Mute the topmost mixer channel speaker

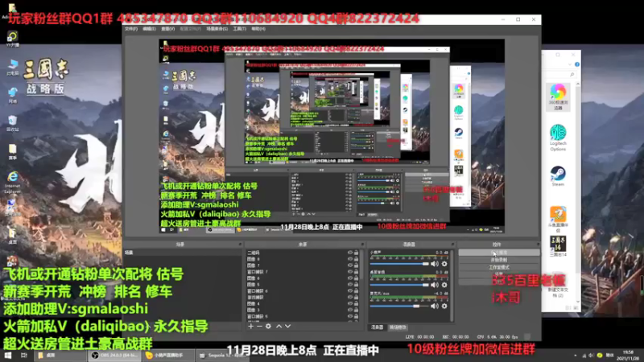tap(435, 264)
